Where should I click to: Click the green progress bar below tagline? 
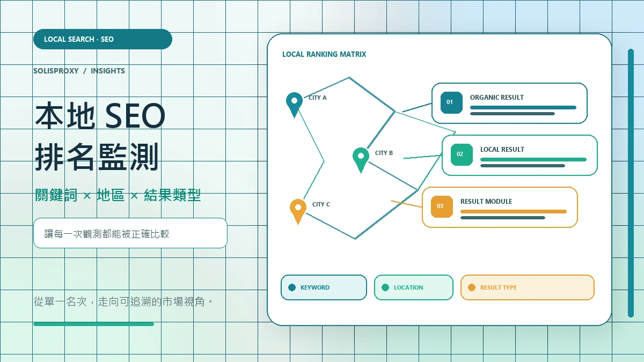(x=93, y=324)
